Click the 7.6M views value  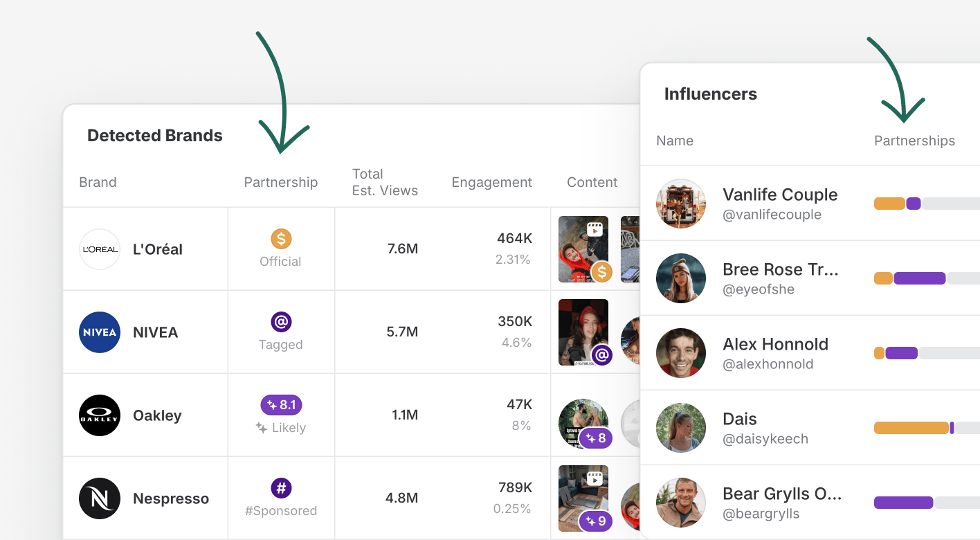[x=403, y=249]
